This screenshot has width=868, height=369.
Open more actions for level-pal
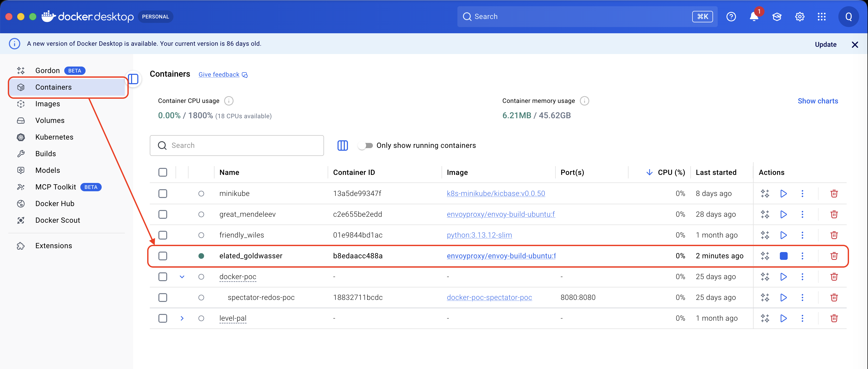pos(802,318)
